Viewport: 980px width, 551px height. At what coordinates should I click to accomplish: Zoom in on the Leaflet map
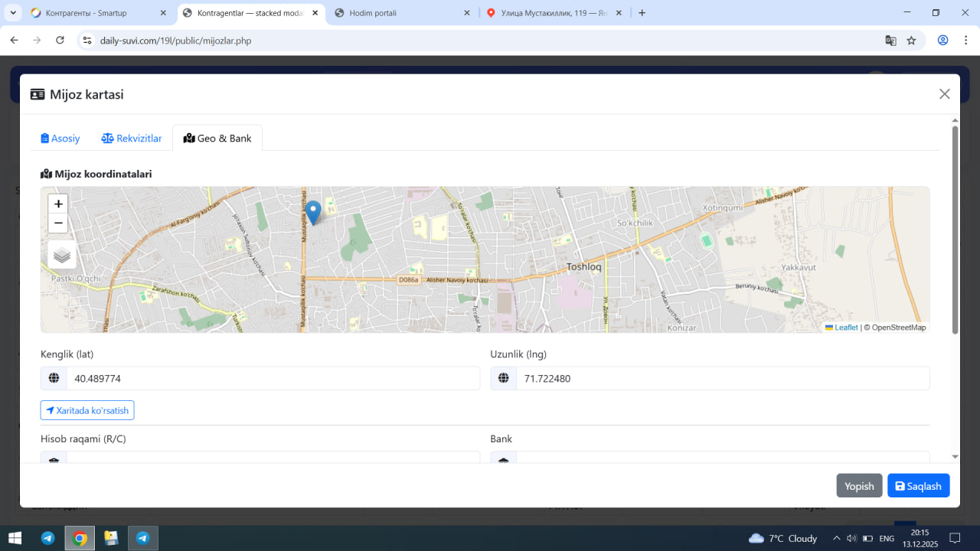(58, 204)
